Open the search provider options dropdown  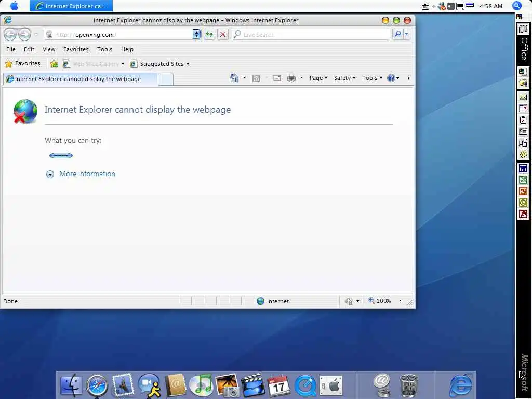click(406, 34)
